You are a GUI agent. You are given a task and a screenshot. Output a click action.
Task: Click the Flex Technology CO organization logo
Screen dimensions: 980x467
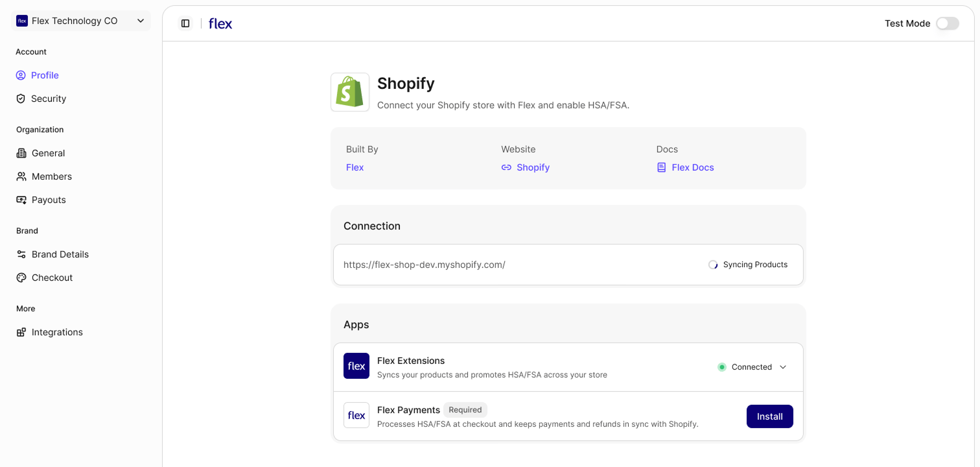click(22, 21)
